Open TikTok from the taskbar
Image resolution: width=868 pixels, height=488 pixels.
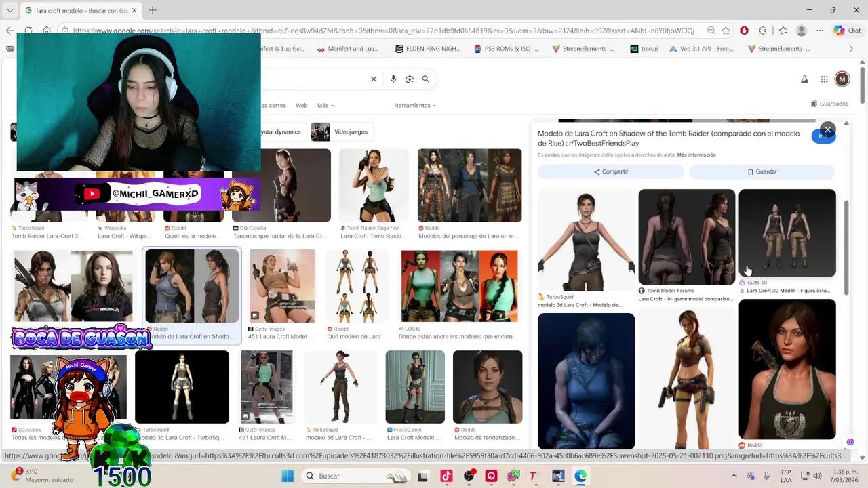pyautogui.click(x=446, y=476)
